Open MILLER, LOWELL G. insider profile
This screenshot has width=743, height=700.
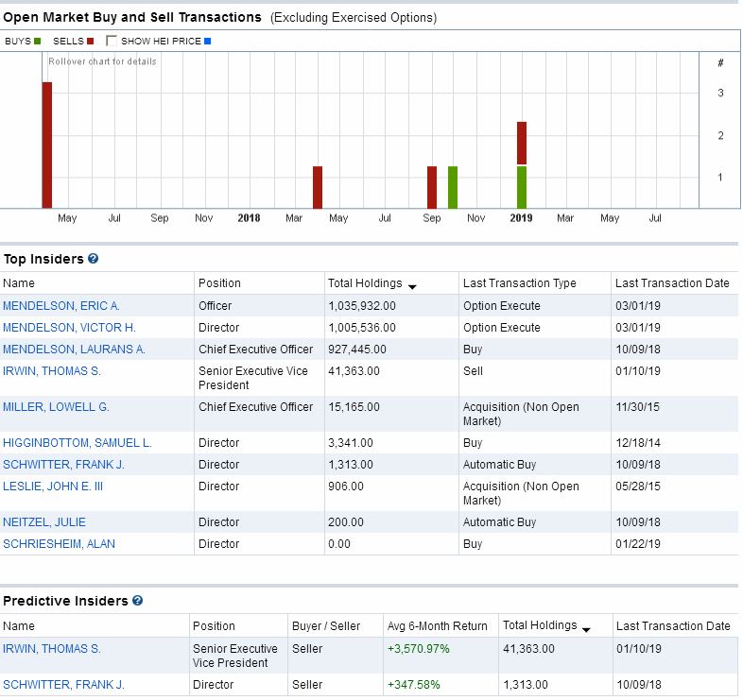pos(56,407)
